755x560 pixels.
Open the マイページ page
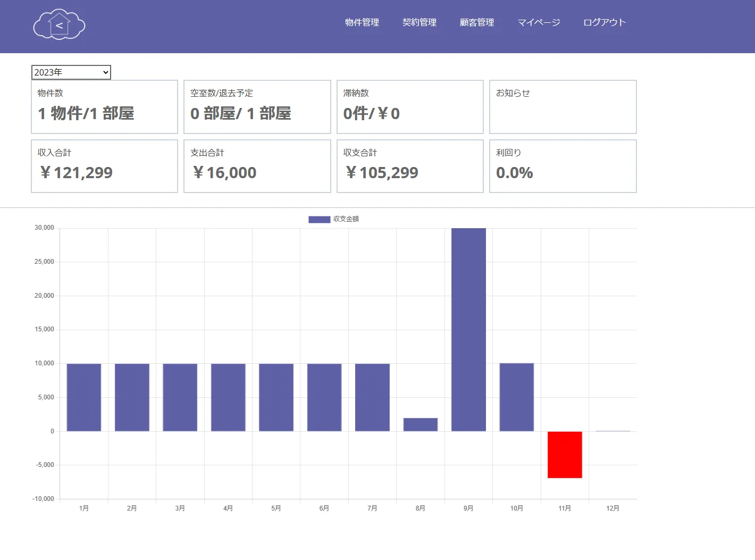pyautogui.click(x=539, y=22)
